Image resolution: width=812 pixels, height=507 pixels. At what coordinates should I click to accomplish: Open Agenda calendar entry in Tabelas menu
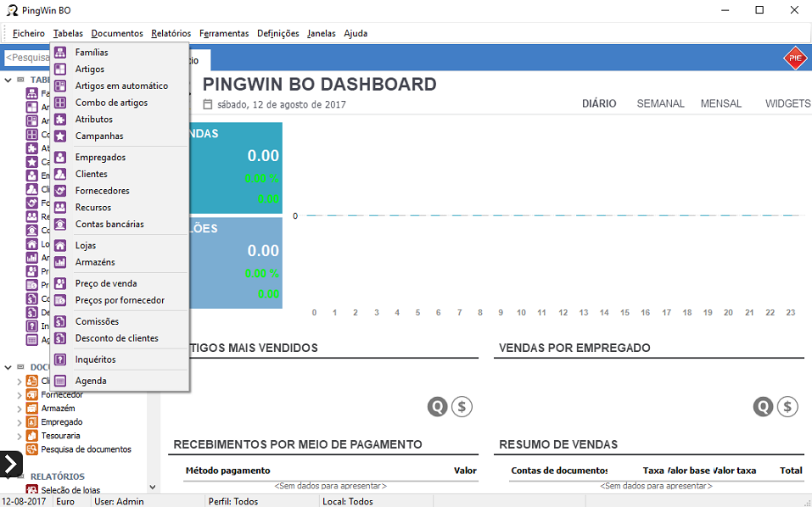point(91,382)
